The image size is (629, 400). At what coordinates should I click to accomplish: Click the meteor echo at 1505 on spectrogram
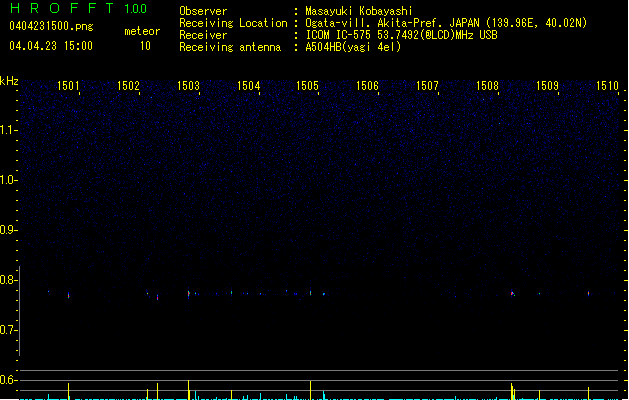310,293
